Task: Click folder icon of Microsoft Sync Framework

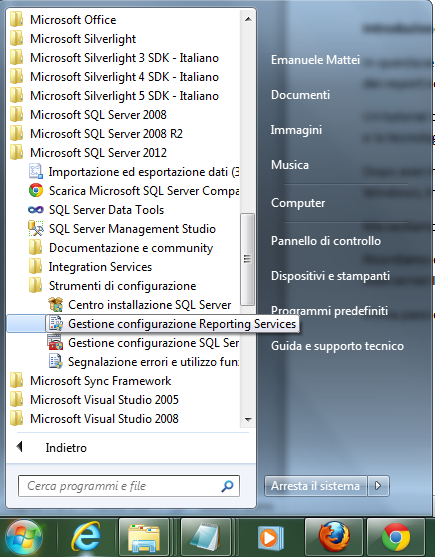Action: click(16, 380)
